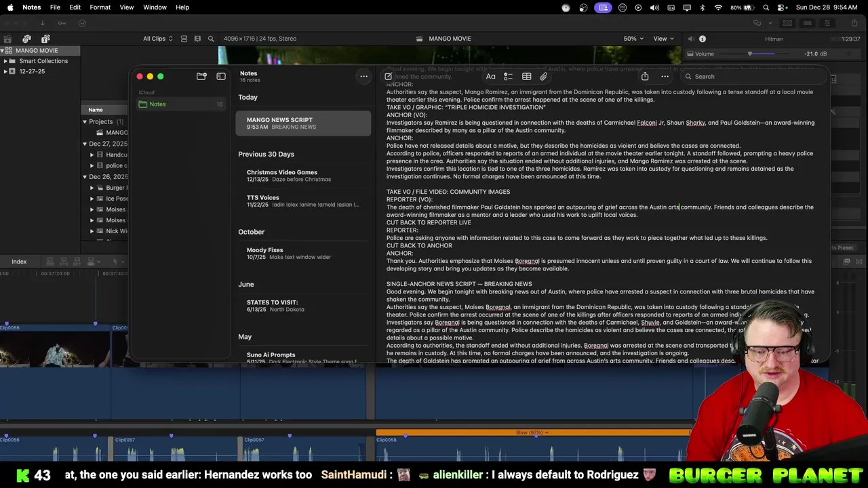Show the audio inspector tab

(x=690, y=39)
